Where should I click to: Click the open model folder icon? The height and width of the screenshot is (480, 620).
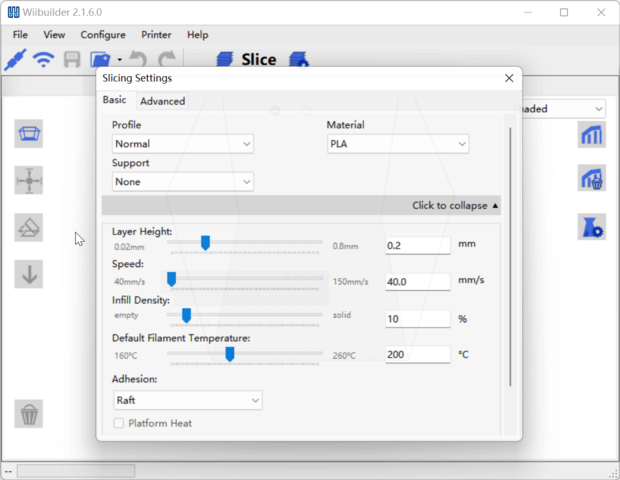click(x=100, y=60)
